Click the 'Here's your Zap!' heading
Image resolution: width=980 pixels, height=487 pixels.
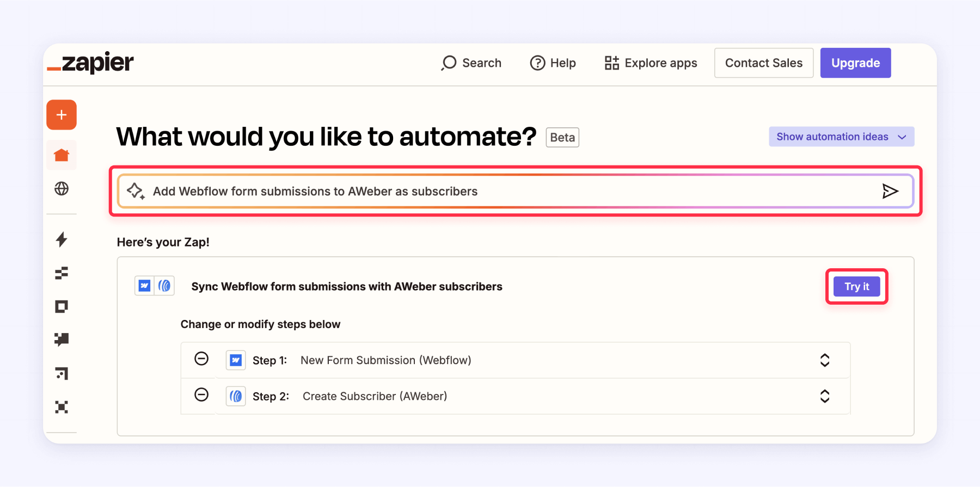click(163, 242)
